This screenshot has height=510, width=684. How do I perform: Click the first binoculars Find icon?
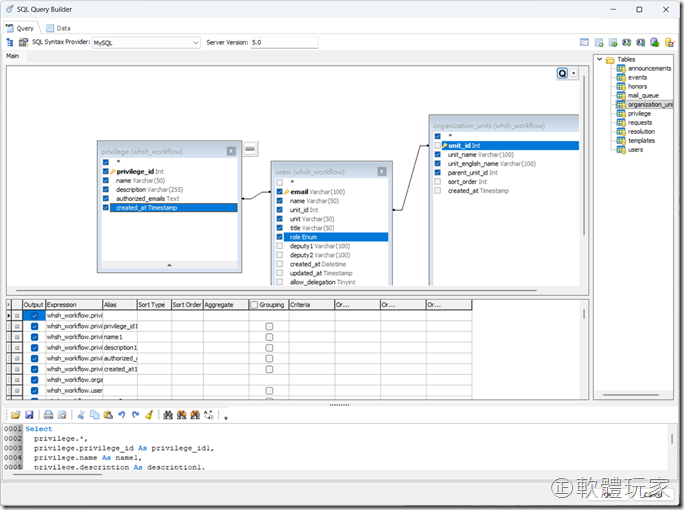coord(168,414)
